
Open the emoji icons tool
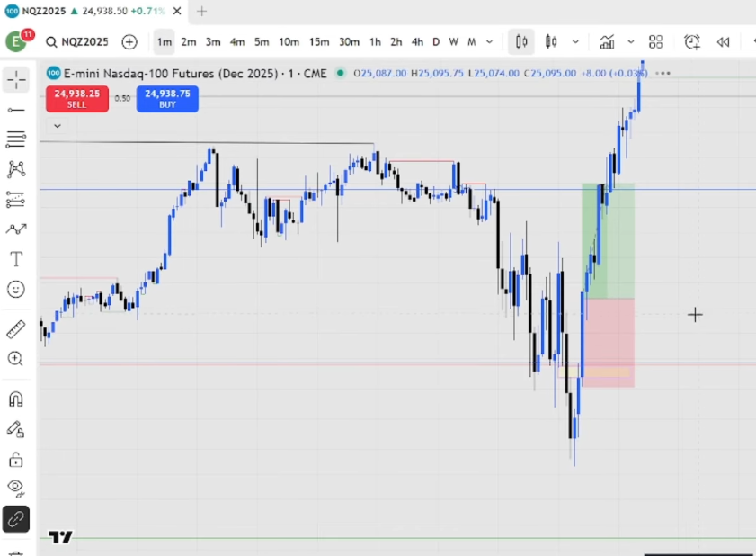16,289
